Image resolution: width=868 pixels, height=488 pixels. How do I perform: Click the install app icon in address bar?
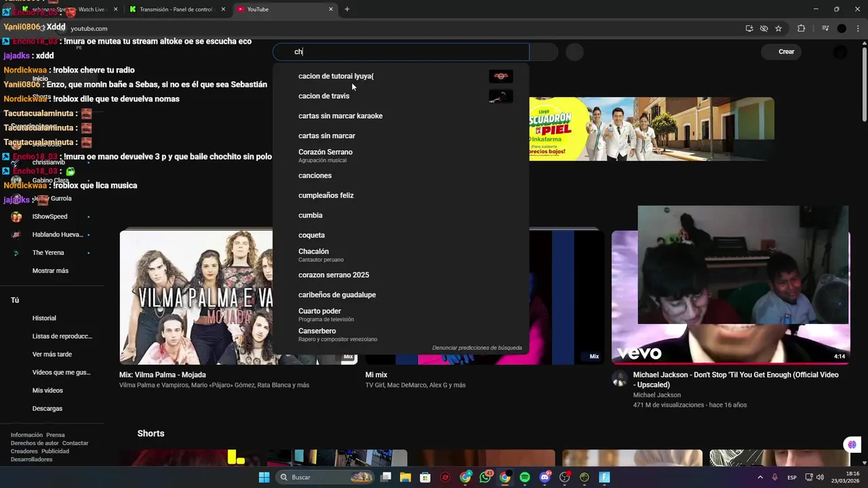click(x=749, y=28)
